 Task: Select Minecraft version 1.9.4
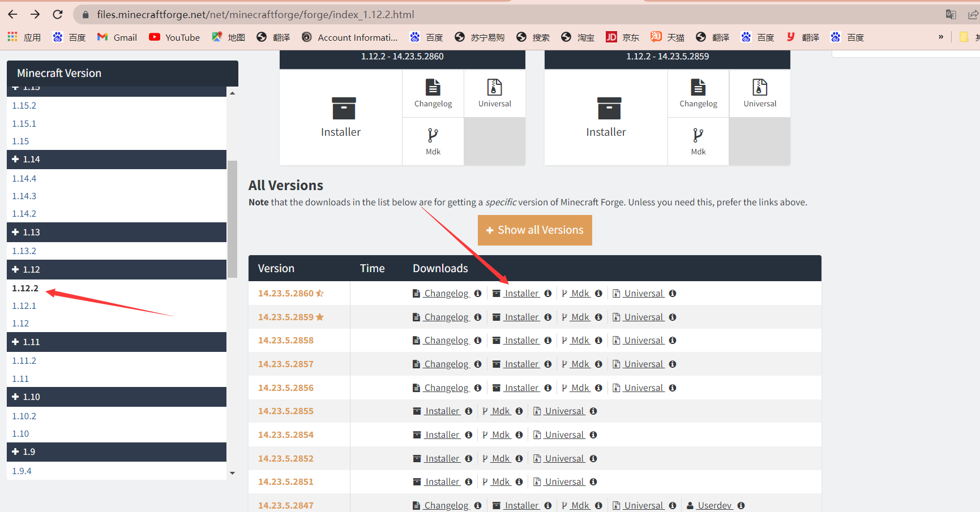tap(22, 471)
